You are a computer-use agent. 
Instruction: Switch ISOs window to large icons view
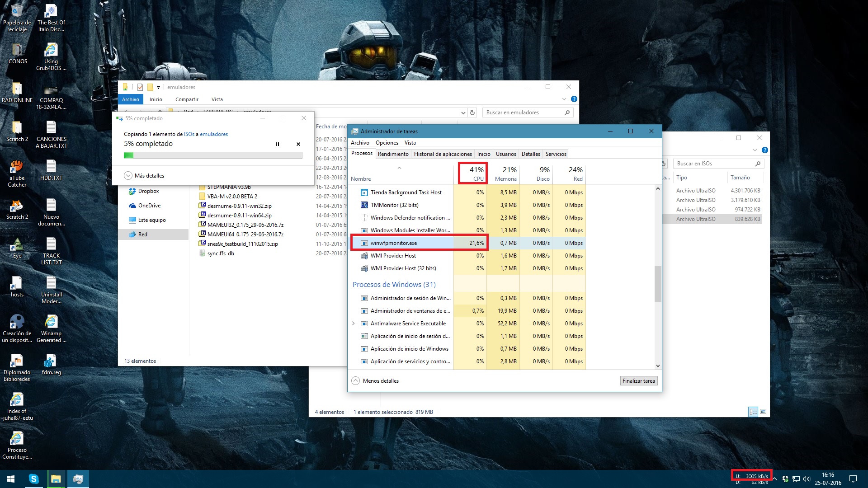pos(763,412)
